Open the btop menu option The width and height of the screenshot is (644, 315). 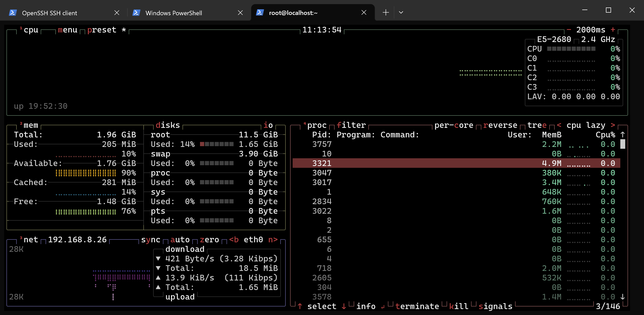(67, 30)
